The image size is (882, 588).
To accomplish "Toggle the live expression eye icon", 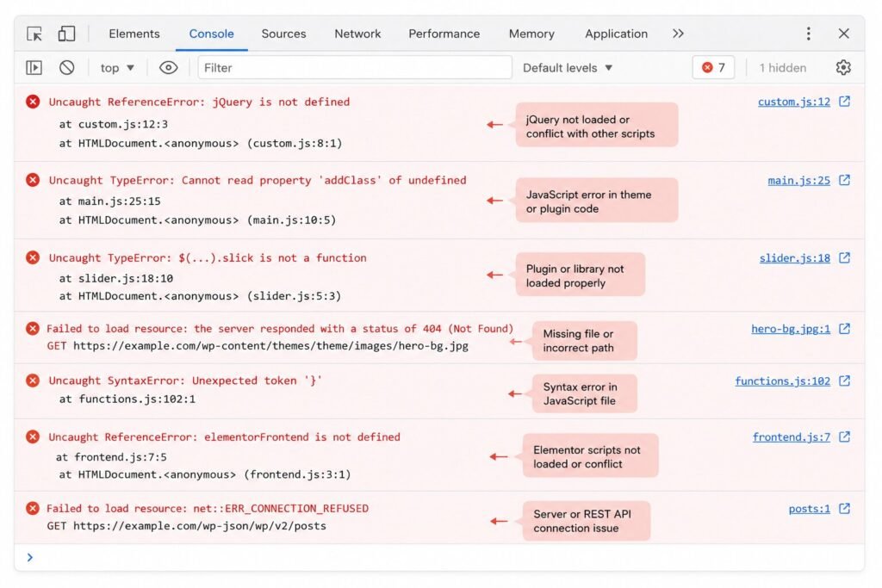I will click(x=168, y=68).
